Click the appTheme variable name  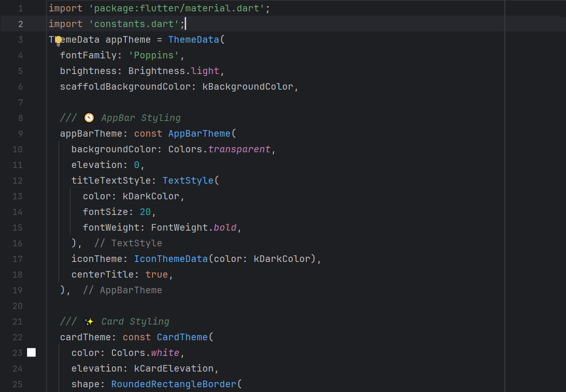(x=128, y=40)
